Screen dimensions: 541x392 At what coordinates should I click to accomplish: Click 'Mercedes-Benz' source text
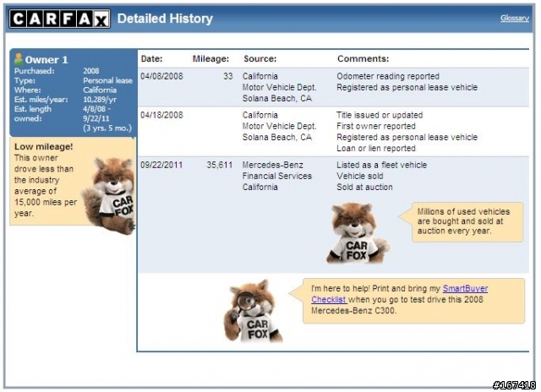272,165
